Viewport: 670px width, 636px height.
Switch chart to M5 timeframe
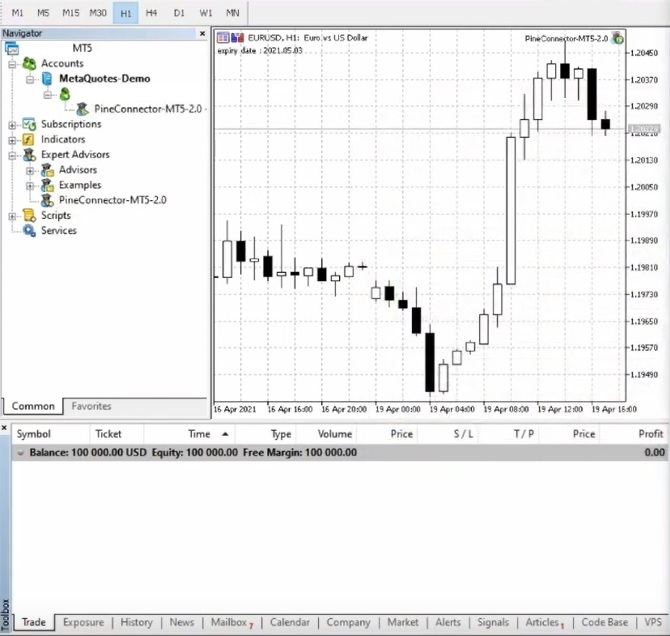(43, 13)
